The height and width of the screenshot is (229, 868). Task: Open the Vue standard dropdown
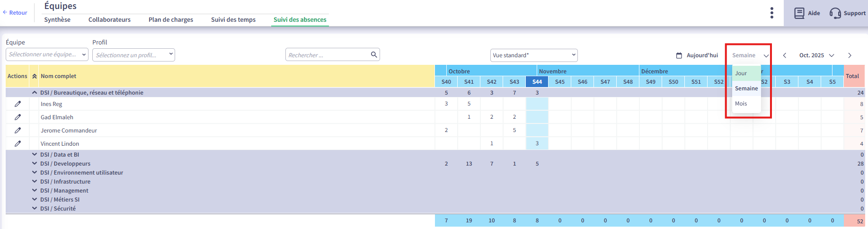(534, 55)
